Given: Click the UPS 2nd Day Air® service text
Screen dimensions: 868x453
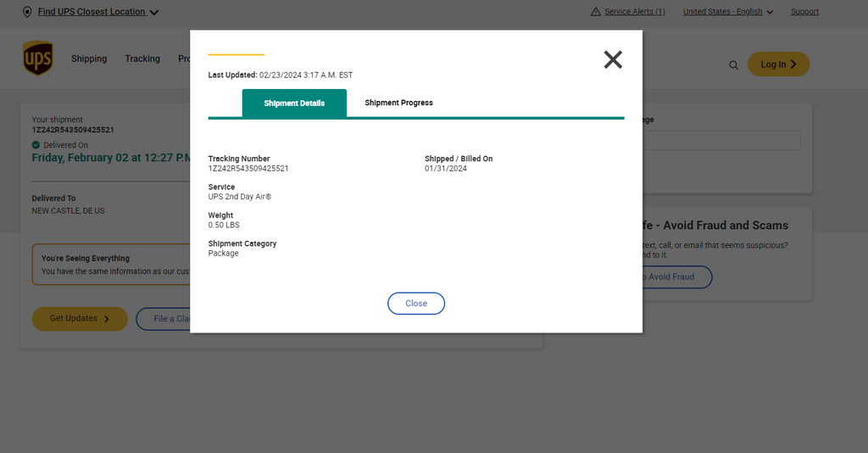Looking at the screenshot, I should pyautogui.click(x=240, y=197).
